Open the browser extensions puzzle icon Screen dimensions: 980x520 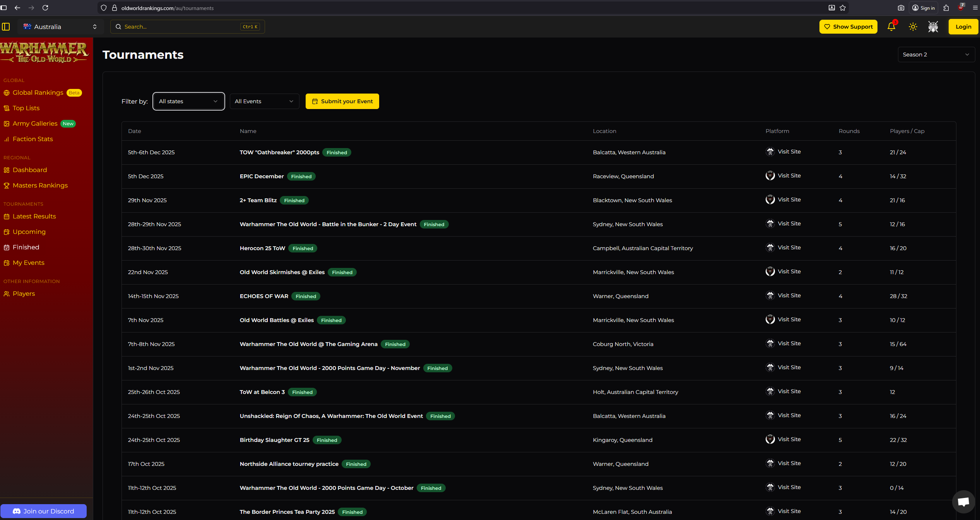946,8
